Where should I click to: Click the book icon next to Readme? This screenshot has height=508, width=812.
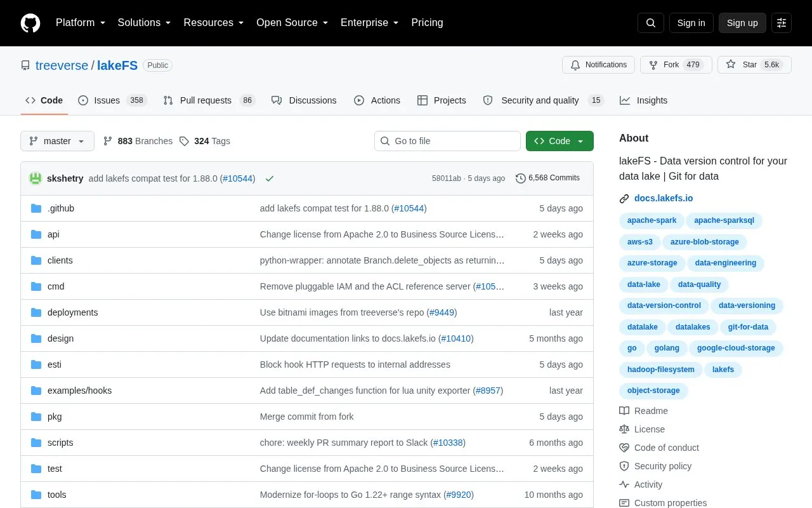click(x=624, y=411)
